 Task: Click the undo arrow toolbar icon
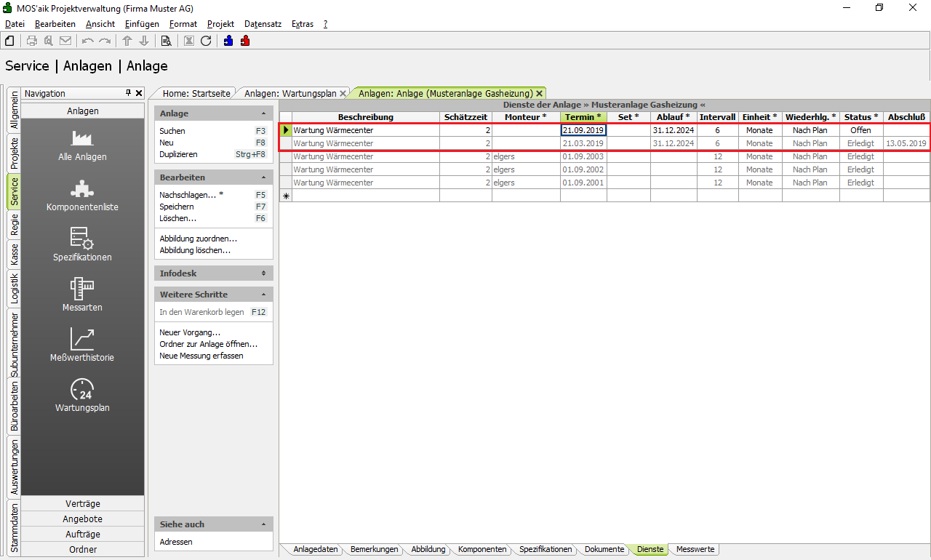pyautogui.click(x=88, y=41)
